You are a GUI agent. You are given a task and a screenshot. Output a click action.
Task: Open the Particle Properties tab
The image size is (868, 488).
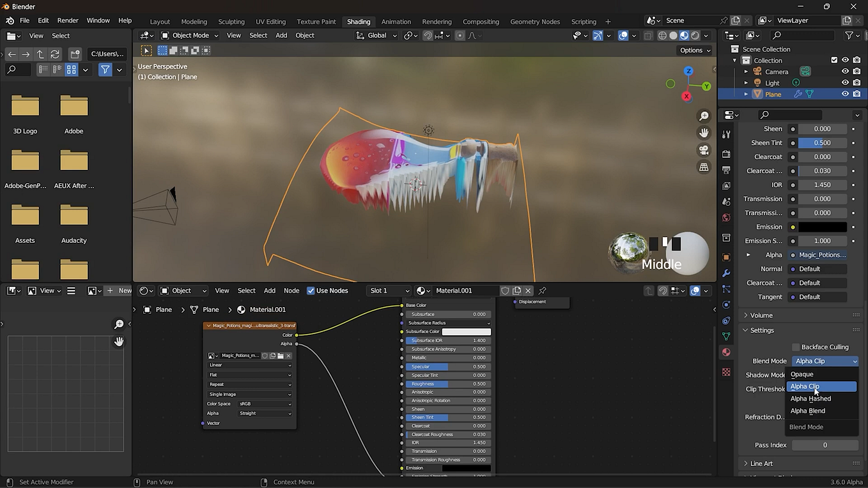click(726, 287)
